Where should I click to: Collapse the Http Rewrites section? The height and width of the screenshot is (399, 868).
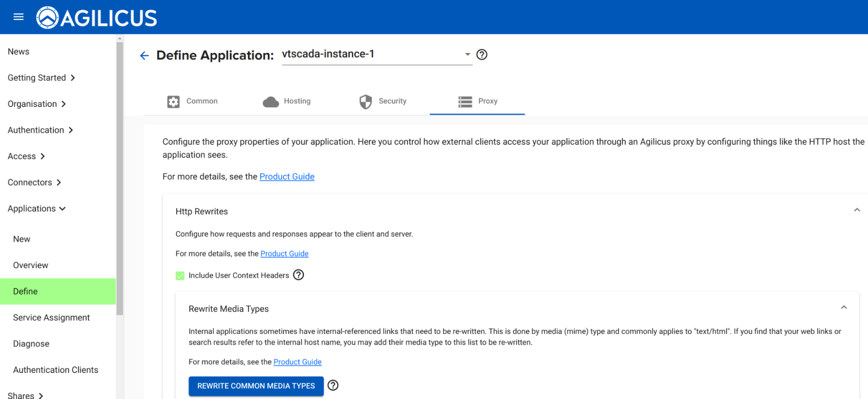pyautogui.click(x=856, y=210)
